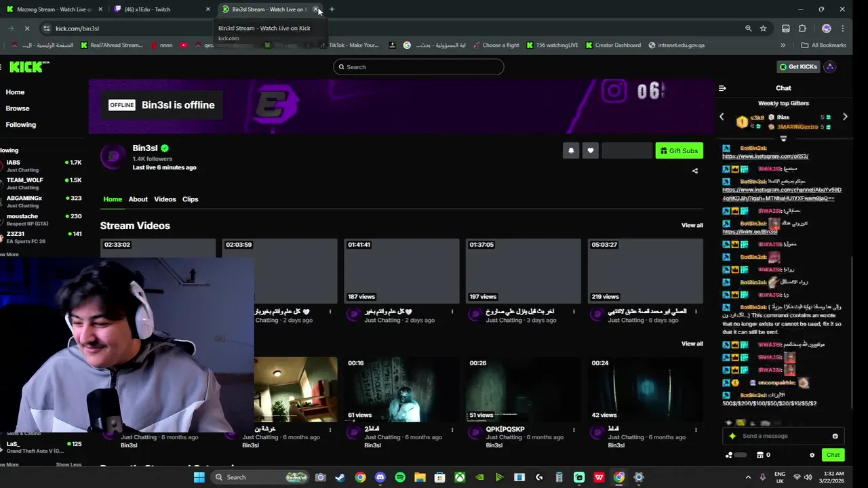Image resolution: width=868 pixels, height=488 pixels.
Task: Open linktr.ee/Bin3sl chat link
Action: (x=749, y=232)
